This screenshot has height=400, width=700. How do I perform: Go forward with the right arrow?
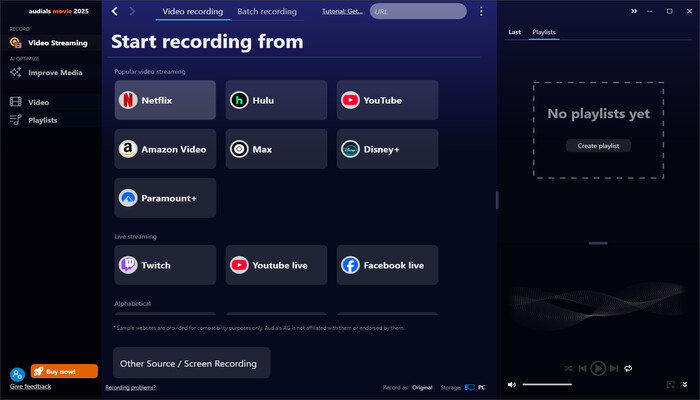(132, 12)
